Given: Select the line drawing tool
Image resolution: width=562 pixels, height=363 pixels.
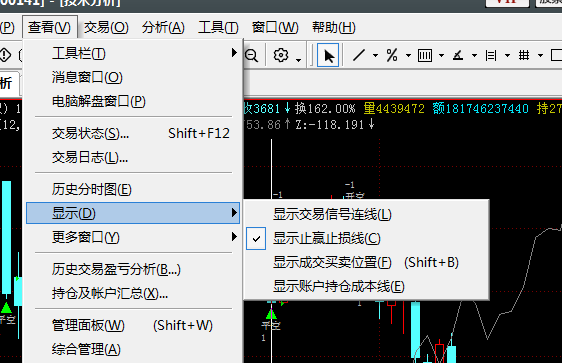Looking at the screenshot, I should click(x=359, y=55).
